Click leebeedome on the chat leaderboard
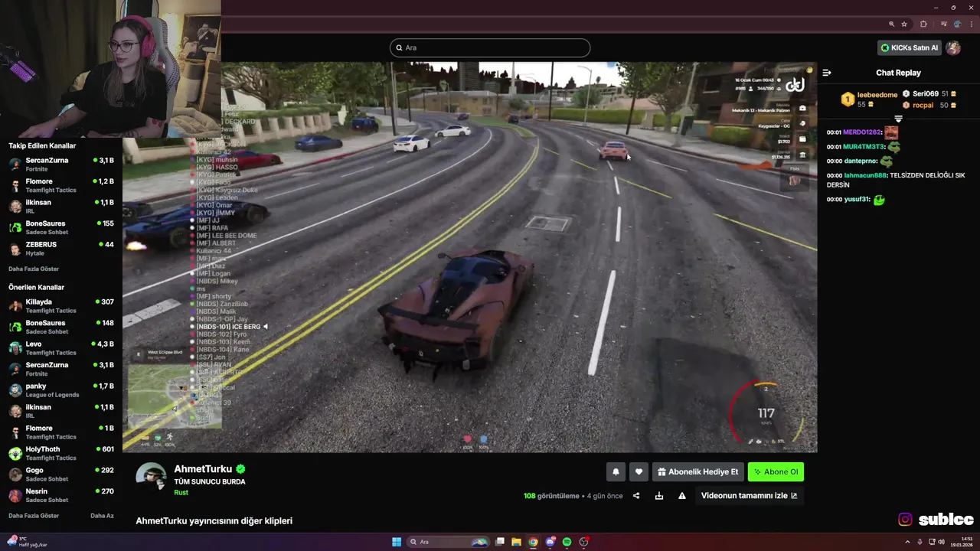Viewport: 980px width, 551px height. tap(877, 95)
